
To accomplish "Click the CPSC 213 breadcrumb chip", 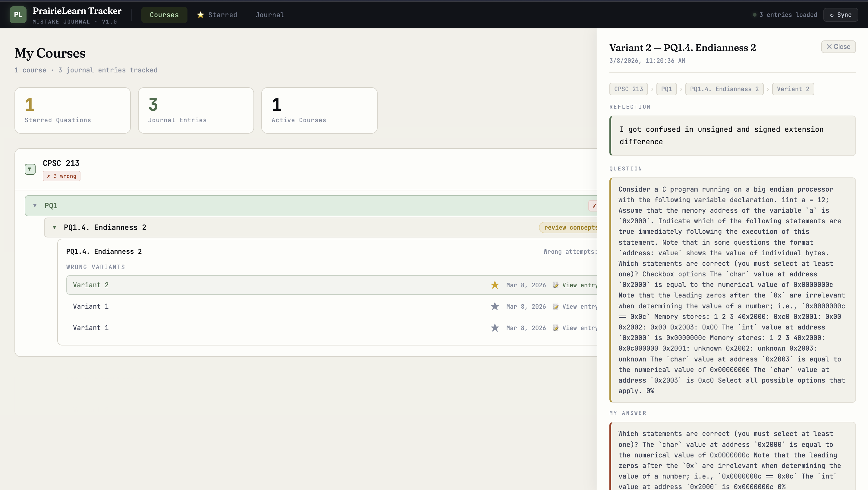I will click(628, 89).
